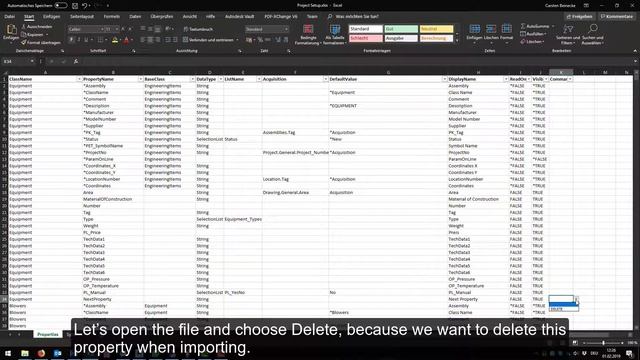Collapse the ribbon with the chevron

click(635, 51)
